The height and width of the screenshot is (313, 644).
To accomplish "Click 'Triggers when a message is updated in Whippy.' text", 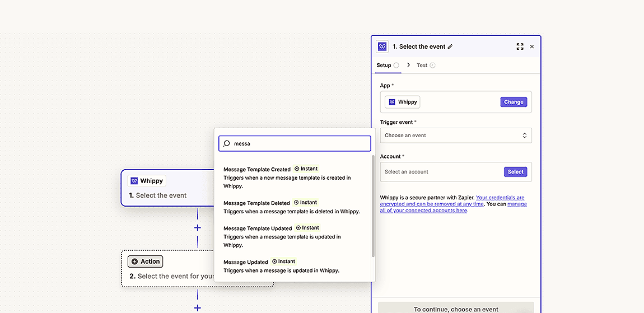I will [281, 270].
